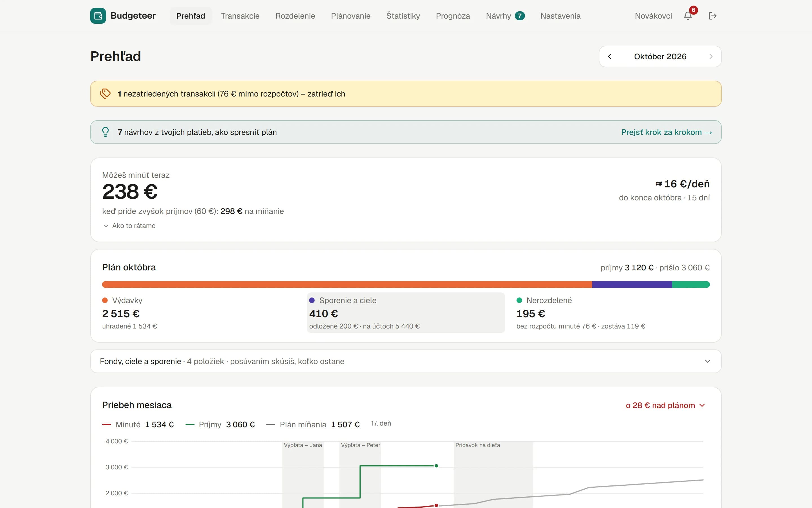This screenshot has height=508, width=812.
Task: Click the Príjmy legend entry
Action: [x=220, y=424]
